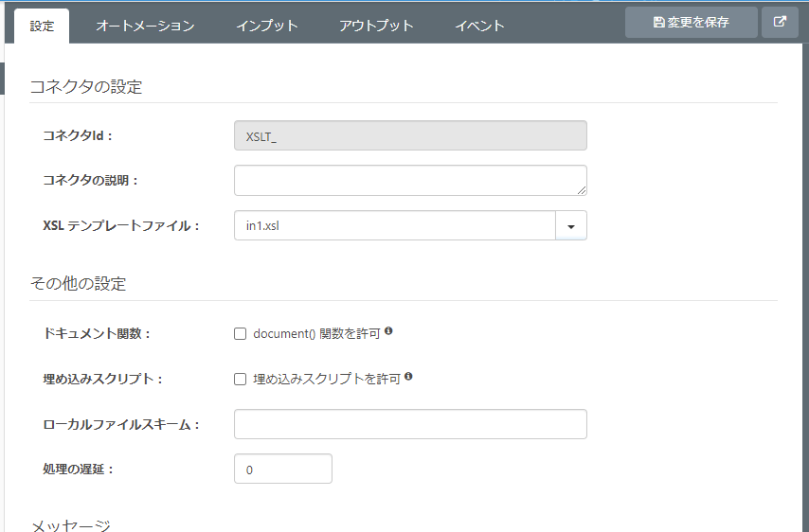The width and height of the screenshot is (809, 532).
Task: Switch to the オートメーション tab
Action: [x=145, y=26]
